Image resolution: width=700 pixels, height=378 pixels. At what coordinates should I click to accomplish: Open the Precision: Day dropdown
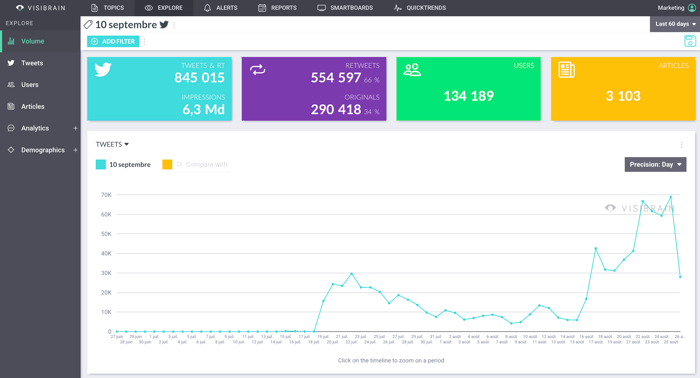point(655,164)
